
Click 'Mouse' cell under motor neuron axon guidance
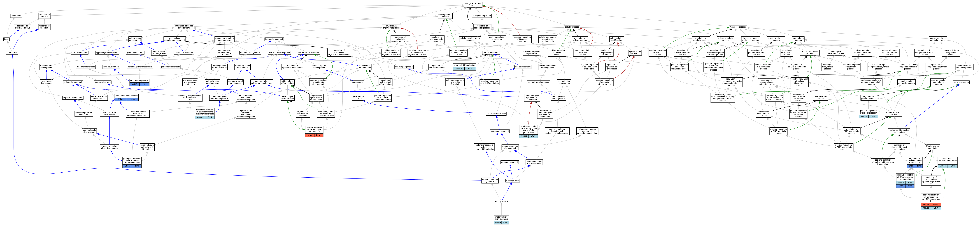(498, 222)
